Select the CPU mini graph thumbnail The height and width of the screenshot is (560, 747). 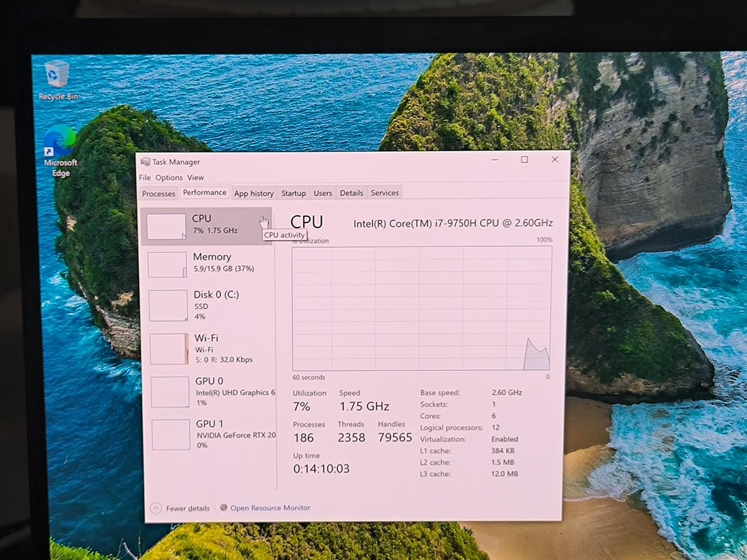coord(166,227)
